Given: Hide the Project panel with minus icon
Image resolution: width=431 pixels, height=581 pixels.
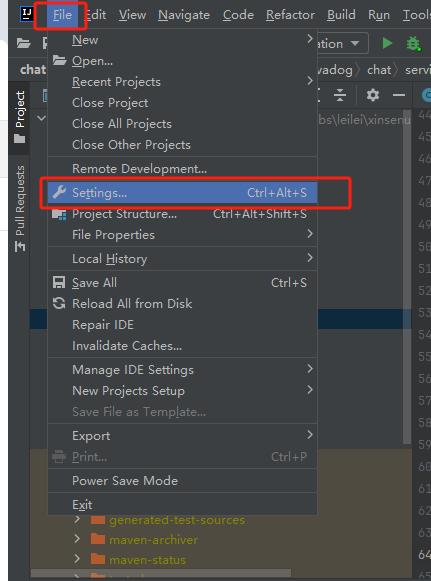Looking at the screenshot, I should (x=399, y=96).
